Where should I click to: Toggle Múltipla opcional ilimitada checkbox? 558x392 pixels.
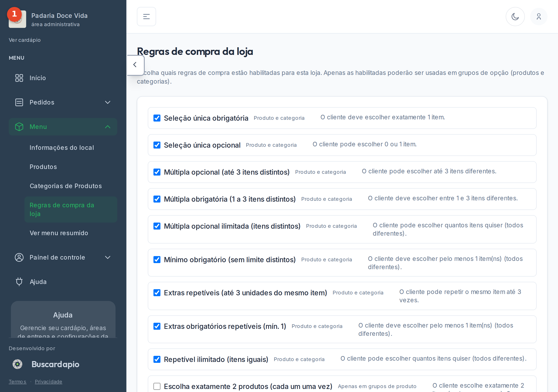[x=157, y=226]
